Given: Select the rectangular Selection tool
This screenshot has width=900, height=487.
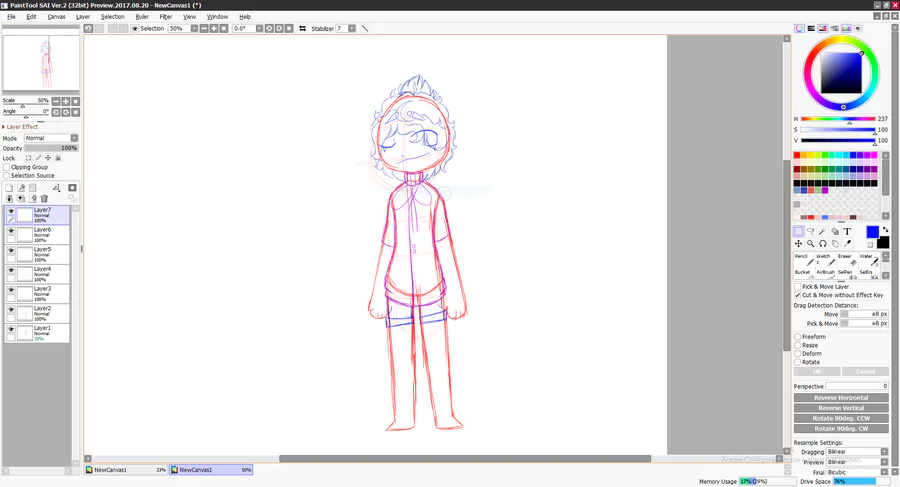Looking at the screenshot, I should (798, 231).
